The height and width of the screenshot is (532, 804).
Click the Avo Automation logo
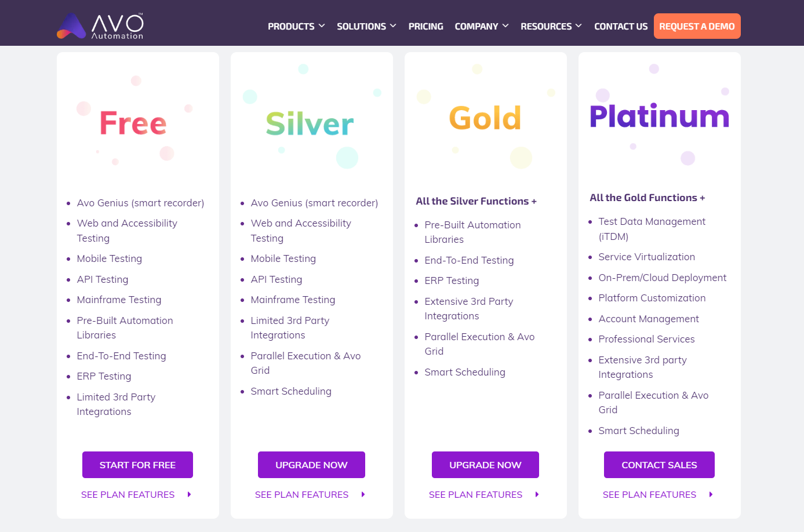pos(100,26)
